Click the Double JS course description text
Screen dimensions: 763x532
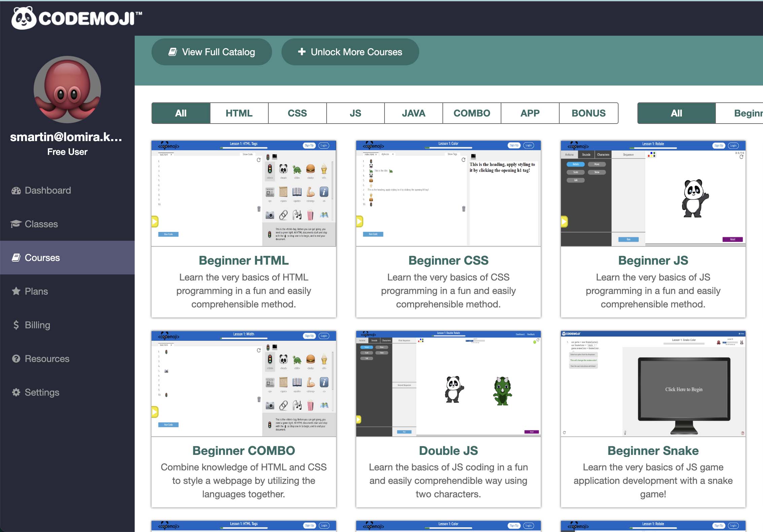(449, 480)
